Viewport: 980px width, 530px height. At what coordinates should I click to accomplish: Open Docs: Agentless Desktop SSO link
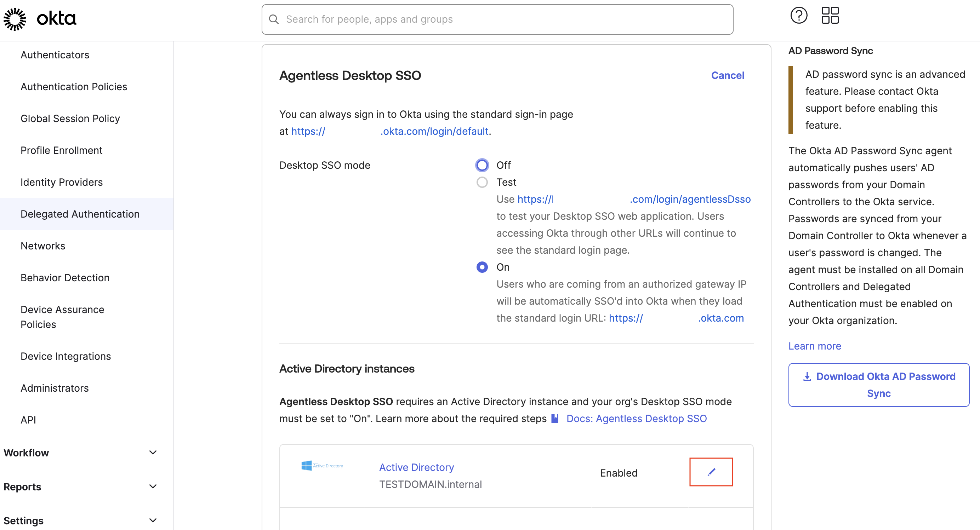636,419
